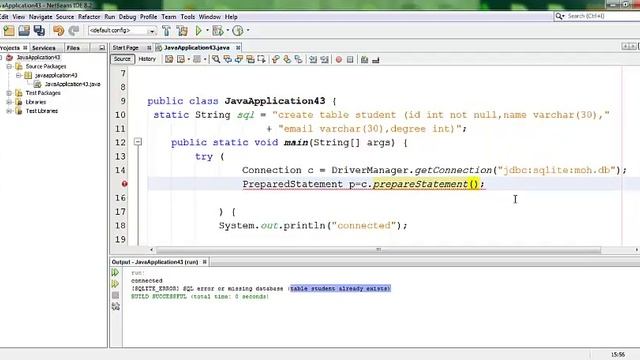Switch to the Start Page tab
The image size is (640, 360).
(x=126, y=48)
